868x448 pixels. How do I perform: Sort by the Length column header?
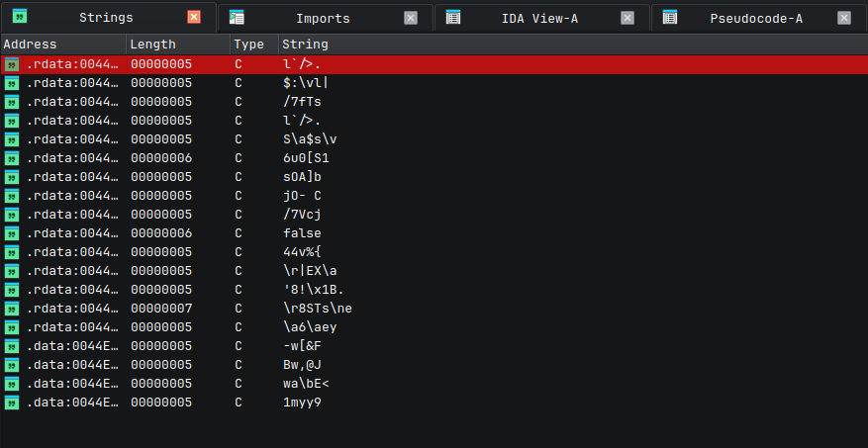pos(178,45)
